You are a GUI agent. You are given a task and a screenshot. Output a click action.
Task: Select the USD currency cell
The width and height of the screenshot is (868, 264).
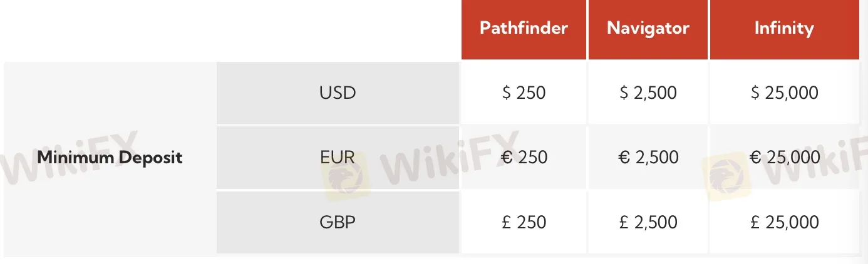point(338,93)
